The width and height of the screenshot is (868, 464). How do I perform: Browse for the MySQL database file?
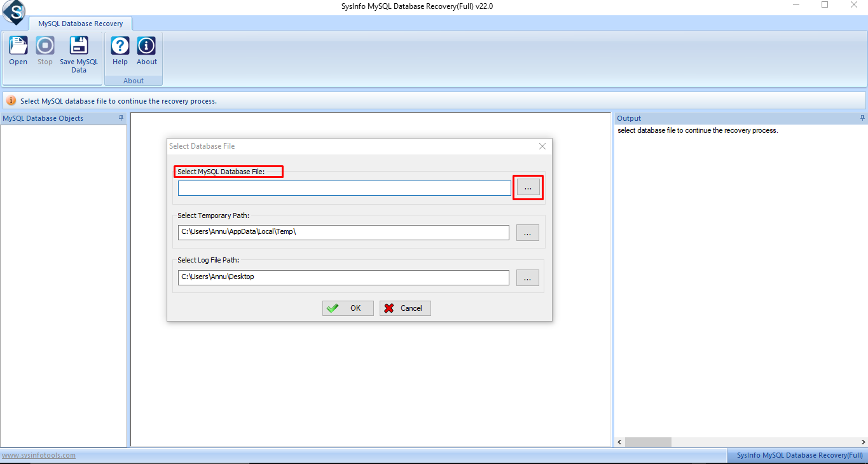[528, 188]
